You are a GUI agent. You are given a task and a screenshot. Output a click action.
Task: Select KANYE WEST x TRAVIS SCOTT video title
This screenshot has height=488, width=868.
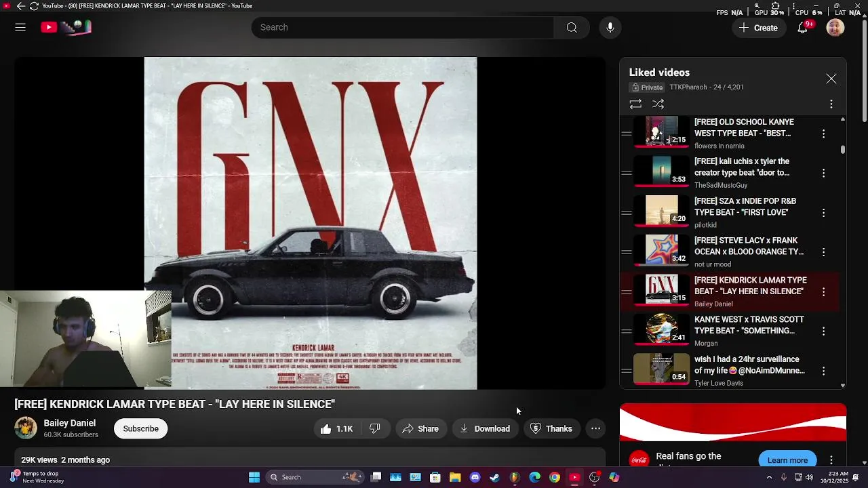pos(749,325)
